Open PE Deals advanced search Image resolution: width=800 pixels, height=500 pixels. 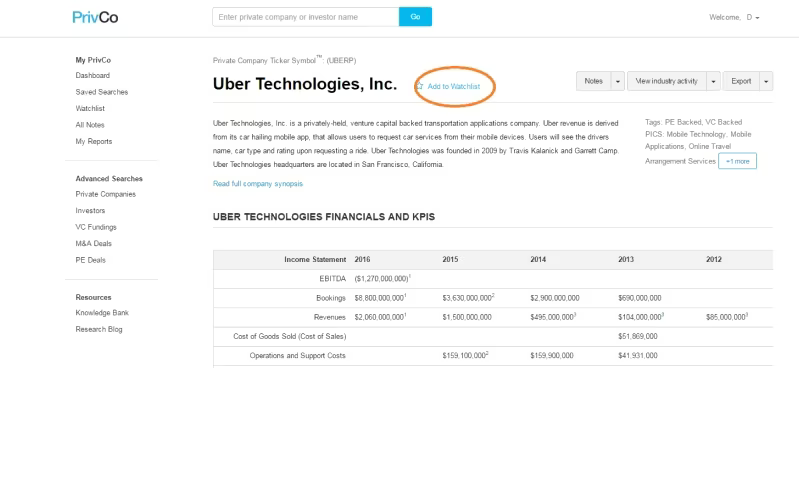(x=90, y=260)
